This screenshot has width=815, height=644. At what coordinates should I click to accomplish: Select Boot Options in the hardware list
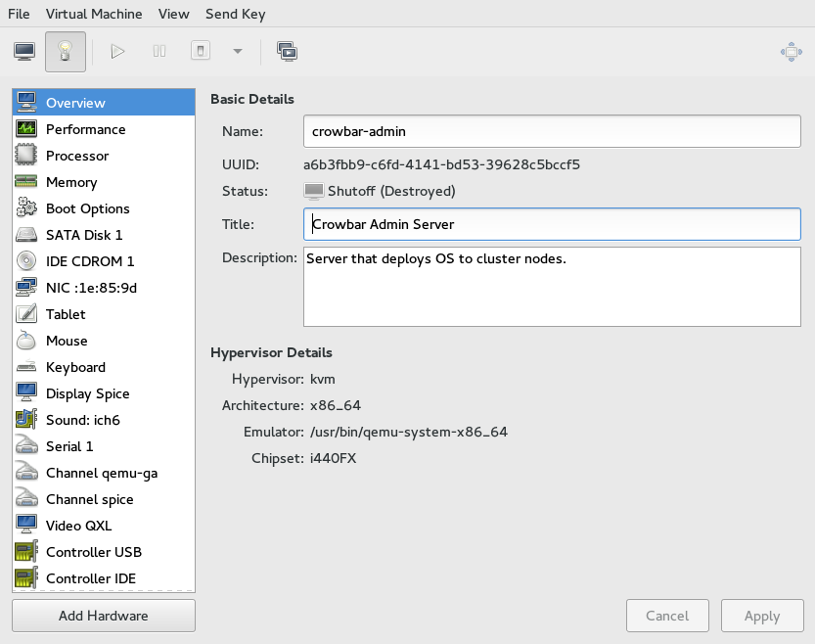[x=87, y=208]
